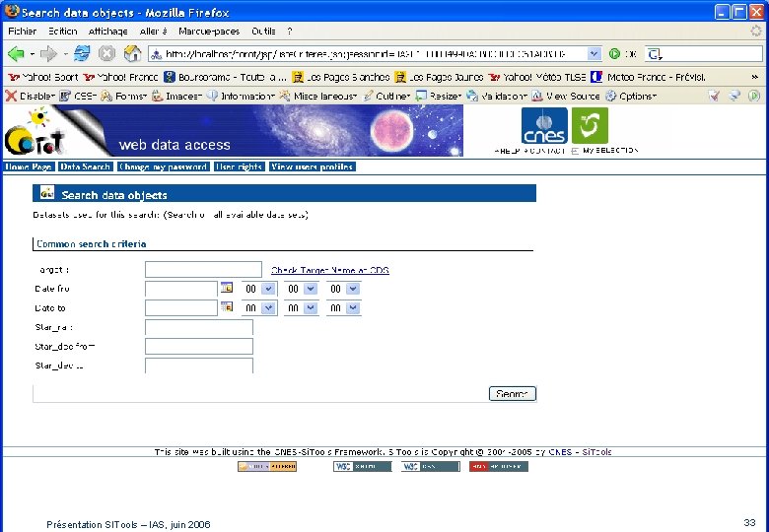This screenshot has height=532, width=769.
Task: Click the CNES logo
Action: 544,126
